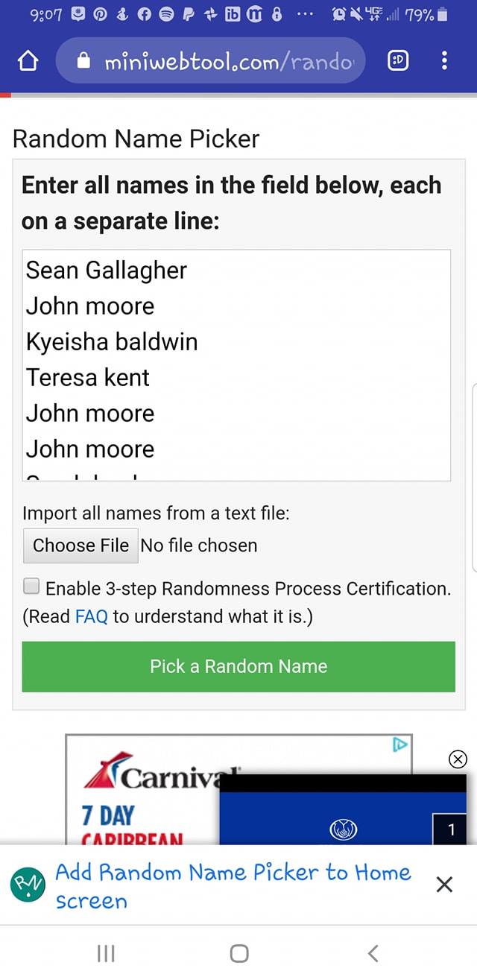Viewport: 477px width, 980px height.
Task: Open the browser three-dot menu
Action: point(444,62)
